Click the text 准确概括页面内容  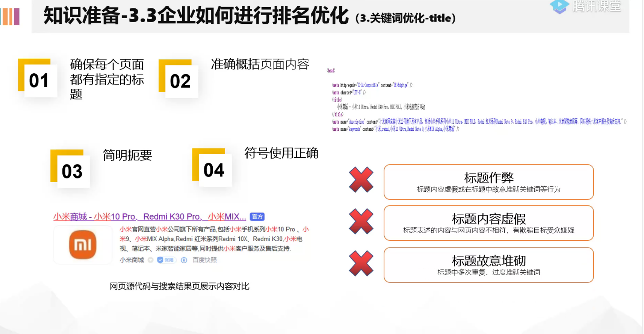click(x=260, y=65)
